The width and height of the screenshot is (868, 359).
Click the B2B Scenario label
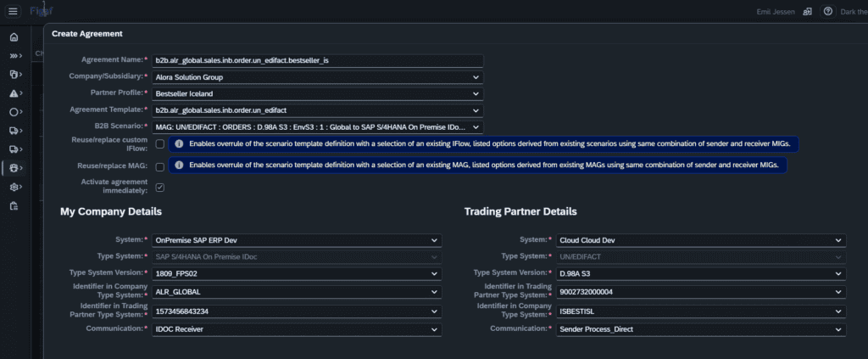[x=122, y=126]
